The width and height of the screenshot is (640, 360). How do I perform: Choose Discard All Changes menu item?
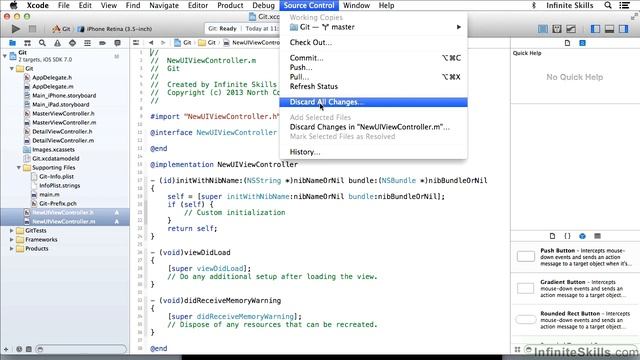(373, 102)
